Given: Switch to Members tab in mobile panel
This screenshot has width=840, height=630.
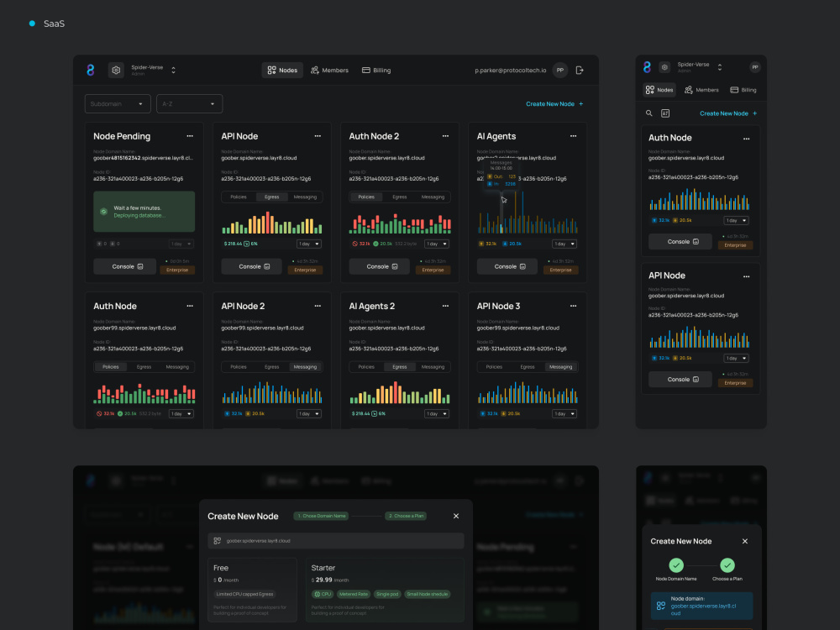Looking at the screenshot, I should pos(701,90).
